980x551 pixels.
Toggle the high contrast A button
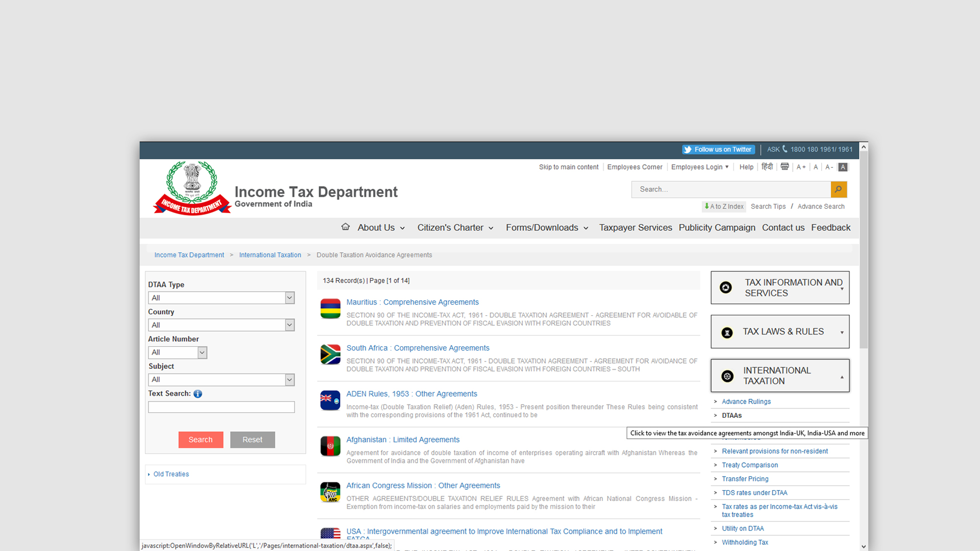point(843,168)
